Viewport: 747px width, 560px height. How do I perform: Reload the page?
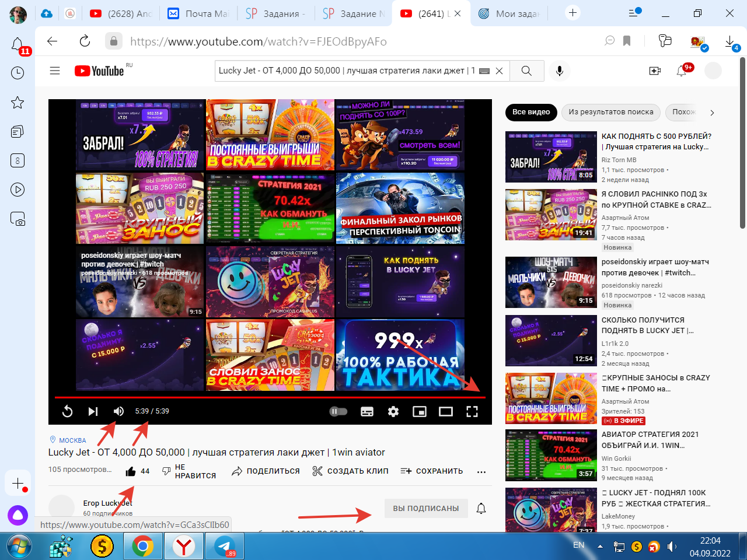tap(85, 41)
